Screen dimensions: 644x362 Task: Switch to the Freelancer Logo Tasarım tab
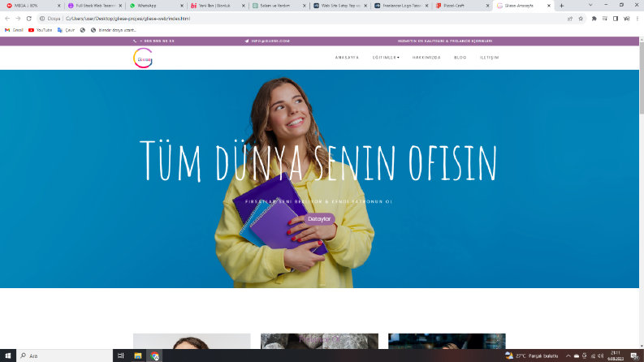coord(401,6)
